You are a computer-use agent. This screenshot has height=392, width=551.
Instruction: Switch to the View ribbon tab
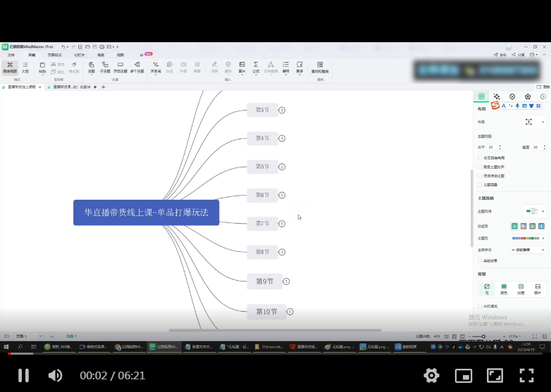pos(120,55)
